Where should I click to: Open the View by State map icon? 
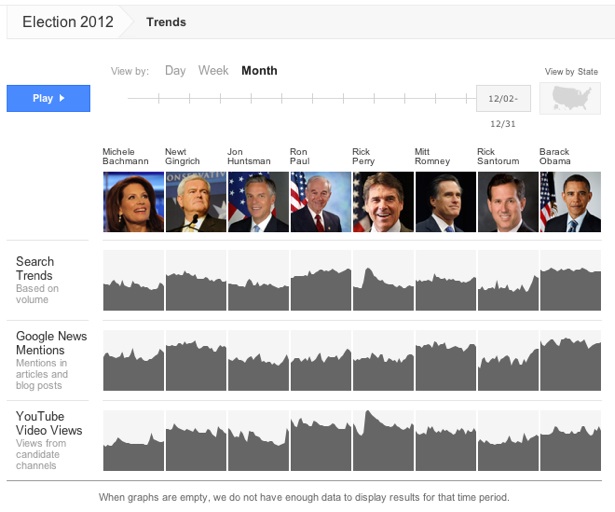(570, 98)
